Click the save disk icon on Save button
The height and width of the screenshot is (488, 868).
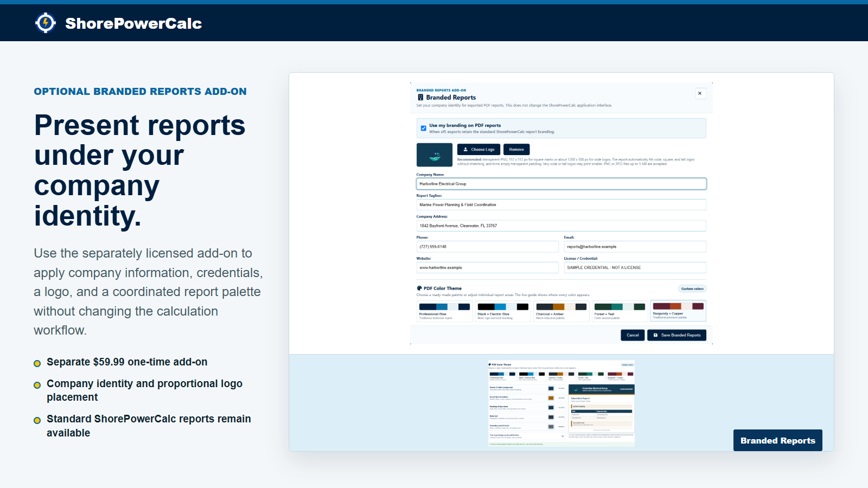point(655,335)
